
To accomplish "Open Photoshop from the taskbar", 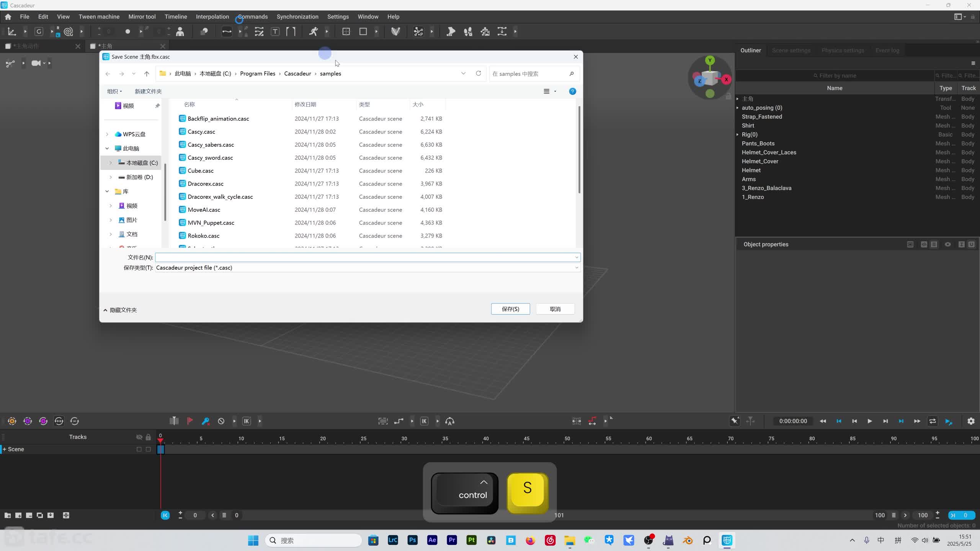I will click(412, 540).
